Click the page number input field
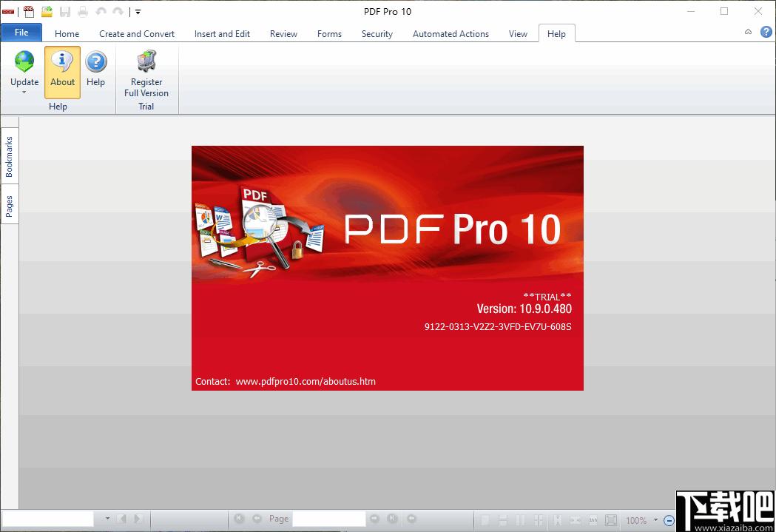Viewport: 776px width, 532px height. click(328, 519)
